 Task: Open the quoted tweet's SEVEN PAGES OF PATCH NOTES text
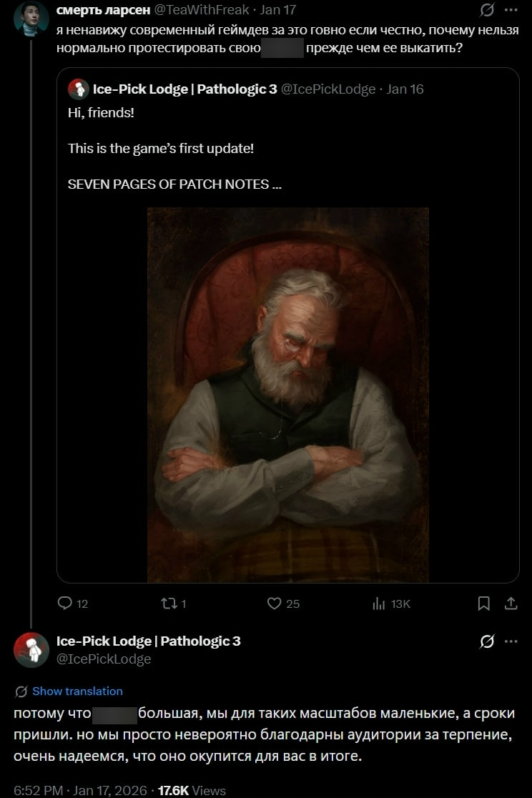[174, 184]
